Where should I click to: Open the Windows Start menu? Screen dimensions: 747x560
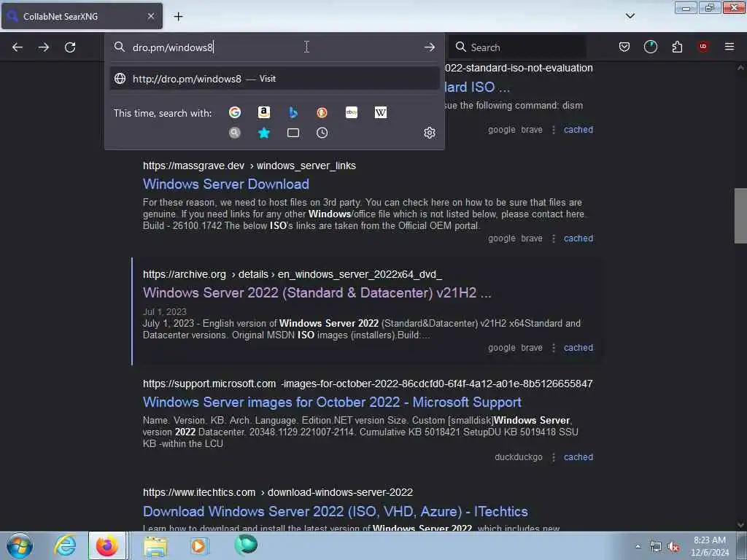coord(20,545)
